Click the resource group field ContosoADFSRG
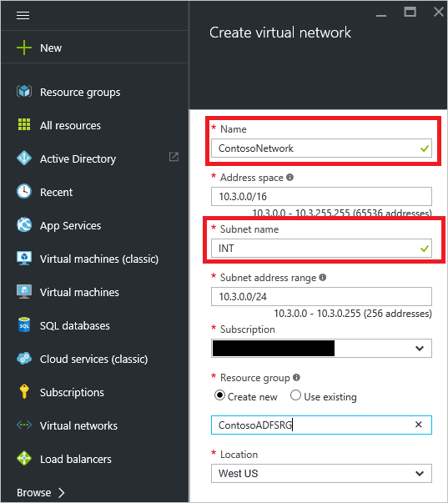Screen dimensions: 448x503 pos(321,425)
